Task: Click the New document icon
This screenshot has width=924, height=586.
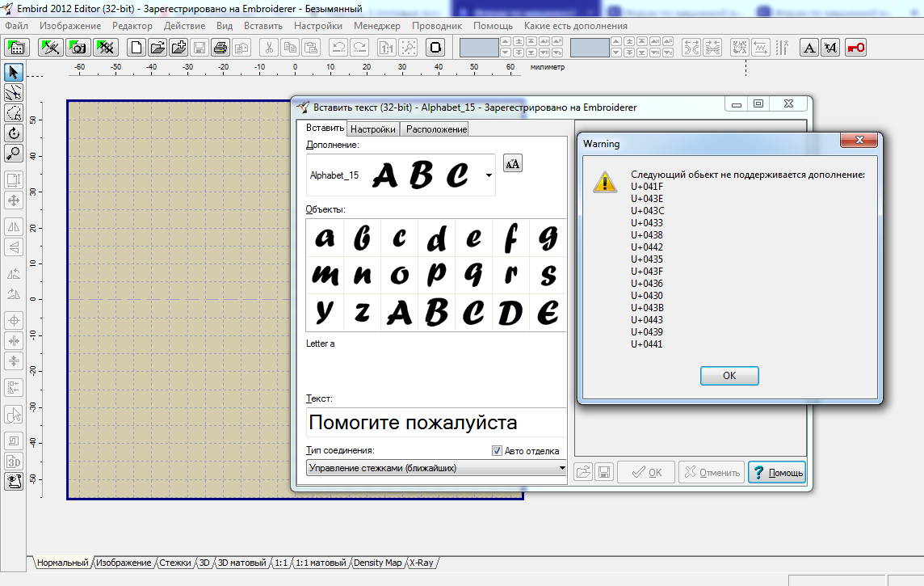Action: (138, 48)
